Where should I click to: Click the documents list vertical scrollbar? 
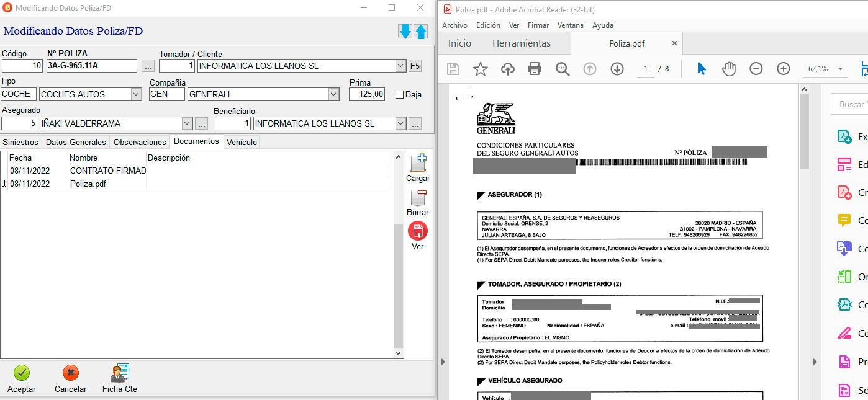pos(399,254)
